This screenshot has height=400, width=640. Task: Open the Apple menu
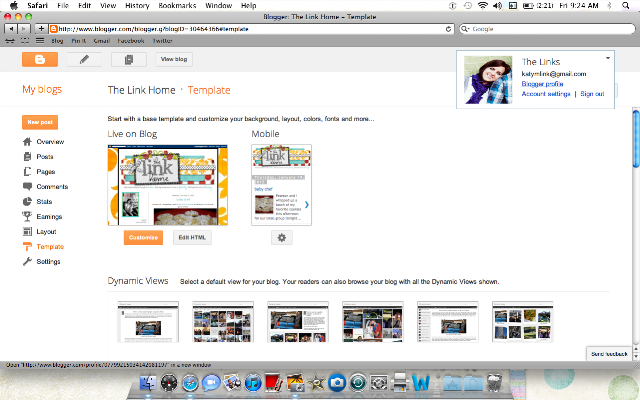(x=14, y=5)
